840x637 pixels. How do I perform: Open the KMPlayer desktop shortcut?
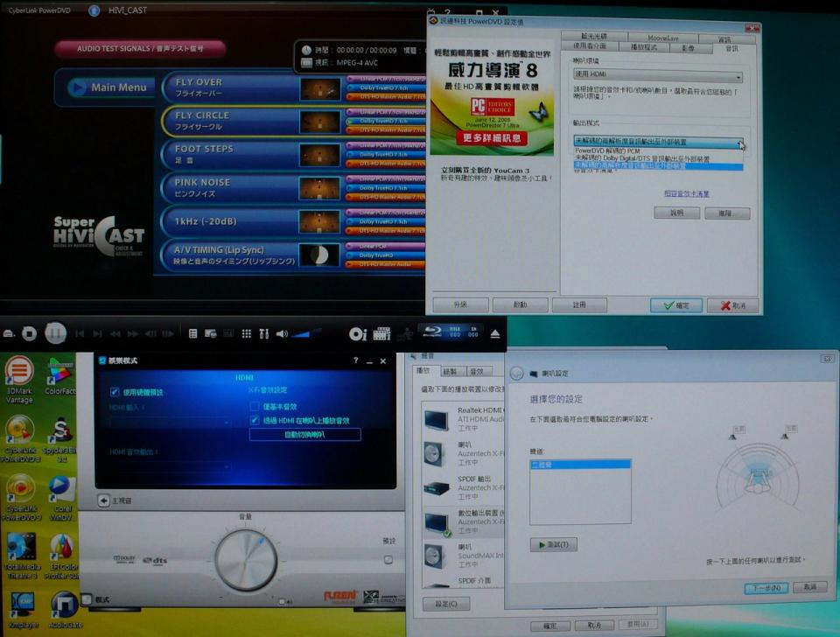click(x=21, y=608)
